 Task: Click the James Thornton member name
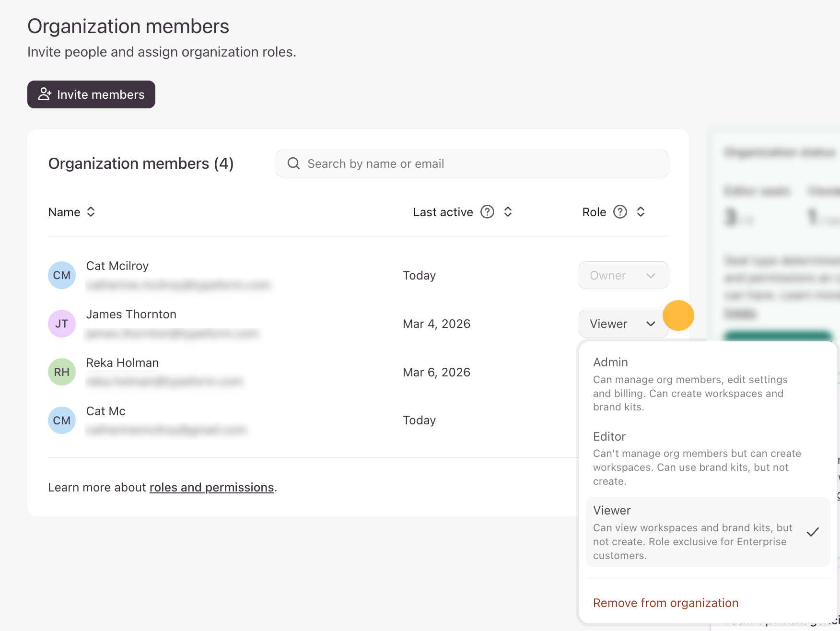click(x=131, y=314)
